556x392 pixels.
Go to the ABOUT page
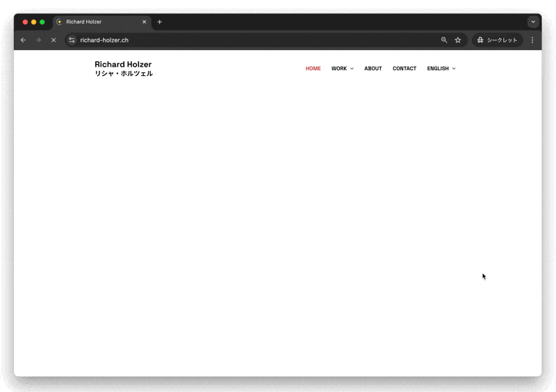coord(373,69)
